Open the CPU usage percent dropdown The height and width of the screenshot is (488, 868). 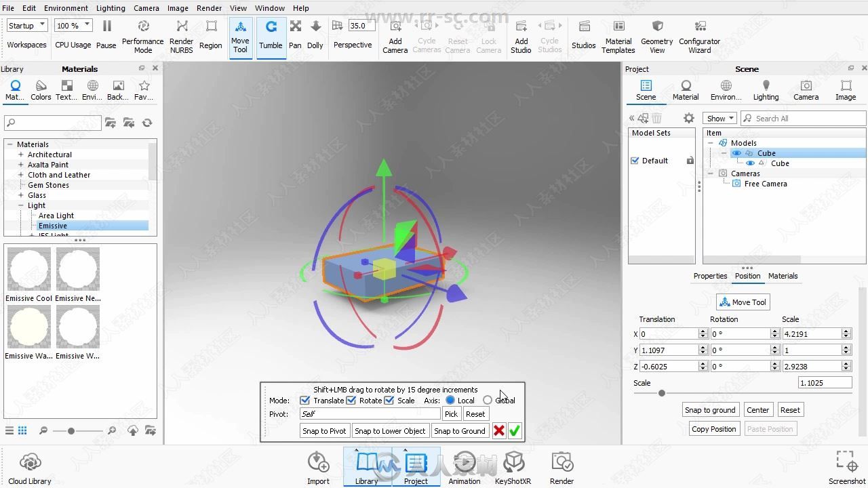tap(73, 26)
